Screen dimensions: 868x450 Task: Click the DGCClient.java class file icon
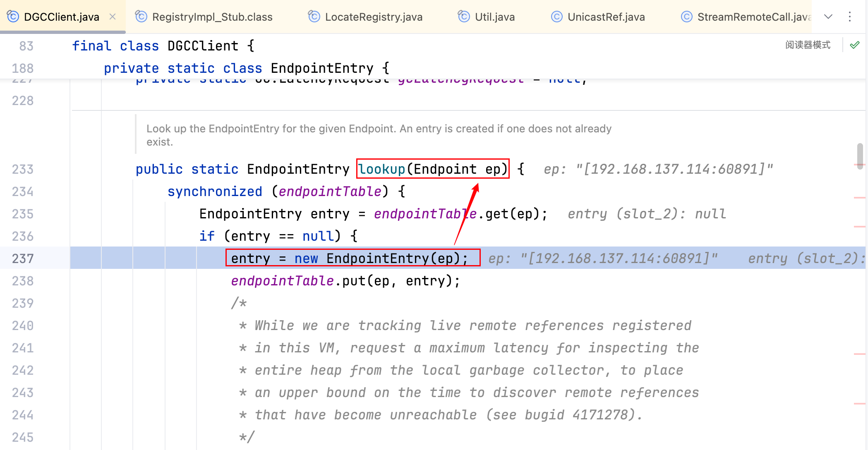coord(13,17)
